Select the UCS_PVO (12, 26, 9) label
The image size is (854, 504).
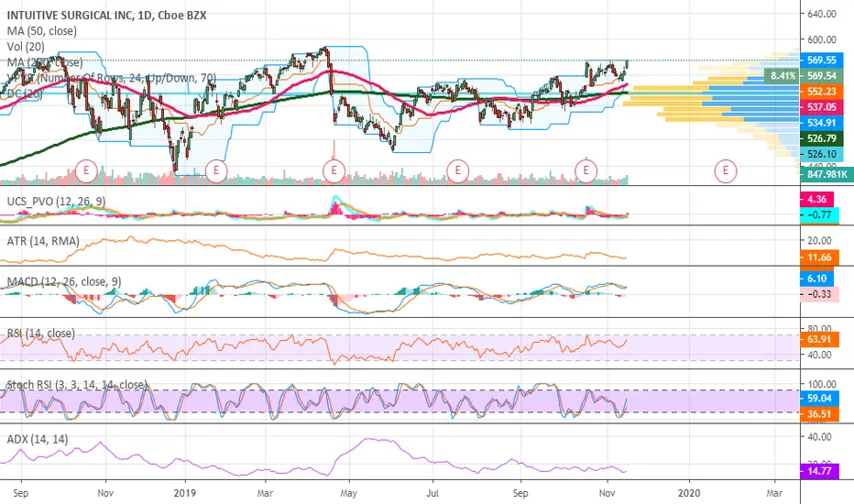[56, 202]
